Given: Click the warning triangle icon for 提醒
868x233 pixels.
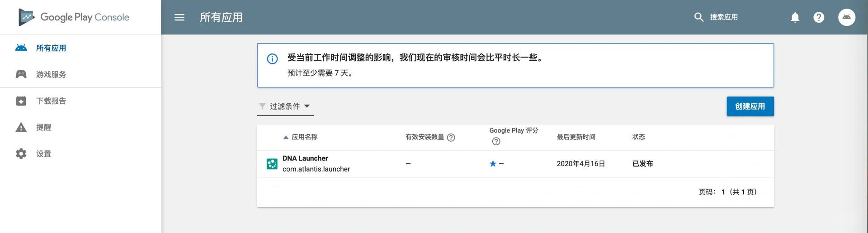Looking at the screenshot, I should click(21, 127).
